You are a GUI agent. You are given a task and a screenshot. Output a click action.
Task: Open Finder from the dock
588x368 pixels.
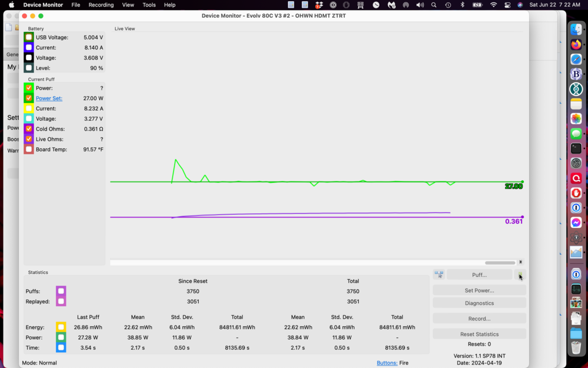(x=576, y=29)
